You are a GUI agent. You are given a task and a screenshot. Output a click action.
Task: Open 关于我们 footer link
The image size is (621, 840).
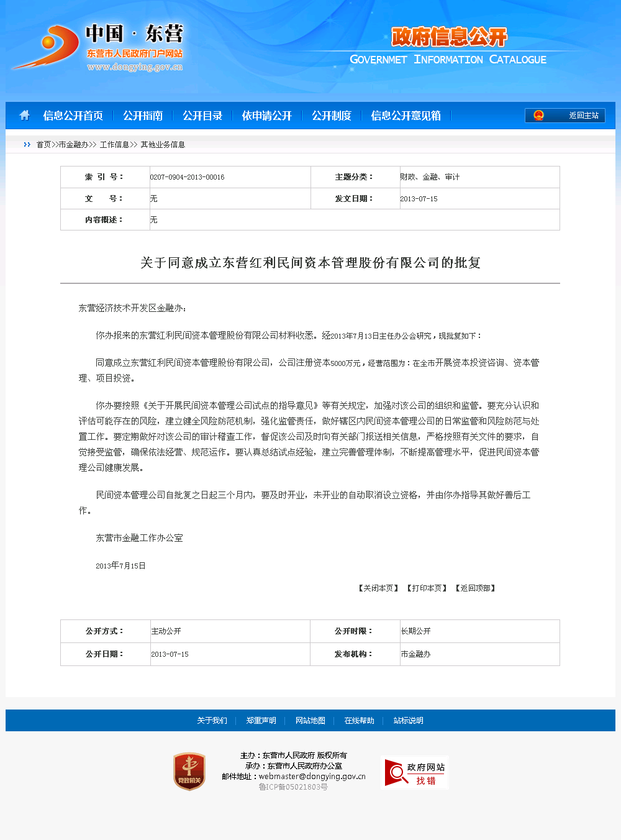pos(212,721)
